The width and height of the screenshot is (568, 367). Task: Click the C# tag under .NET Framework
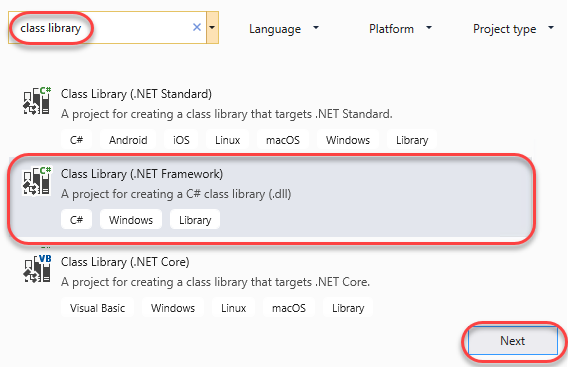(x=76, y=220)
